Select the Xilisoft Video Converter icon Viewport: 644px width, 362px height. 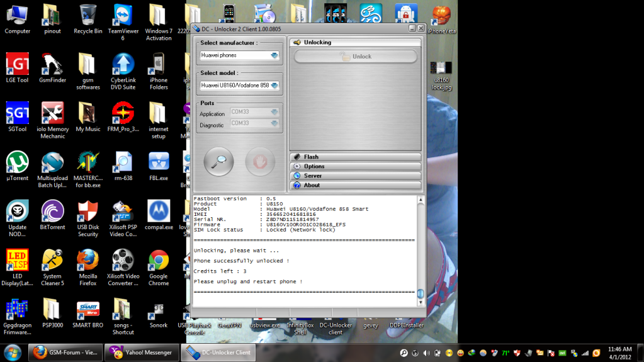pos(123,267)
